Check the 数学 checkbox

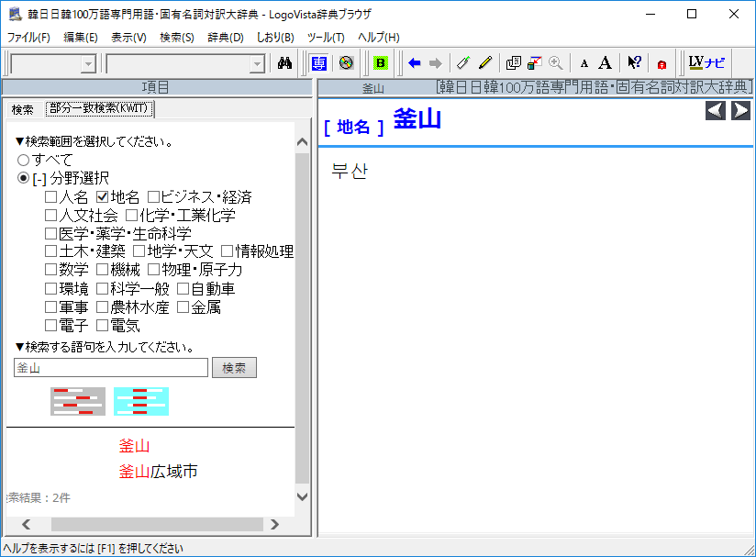[50, 269]
